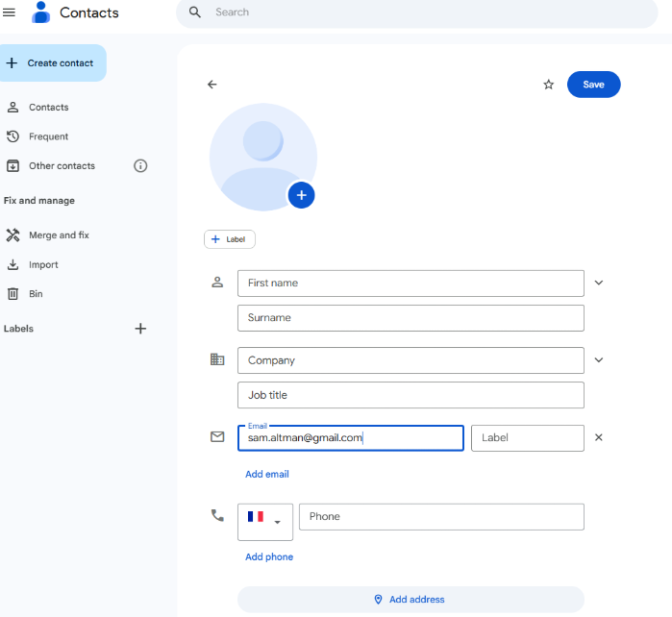Click the Search contacts box
This screenshot has height=617, width=672.
416,12
